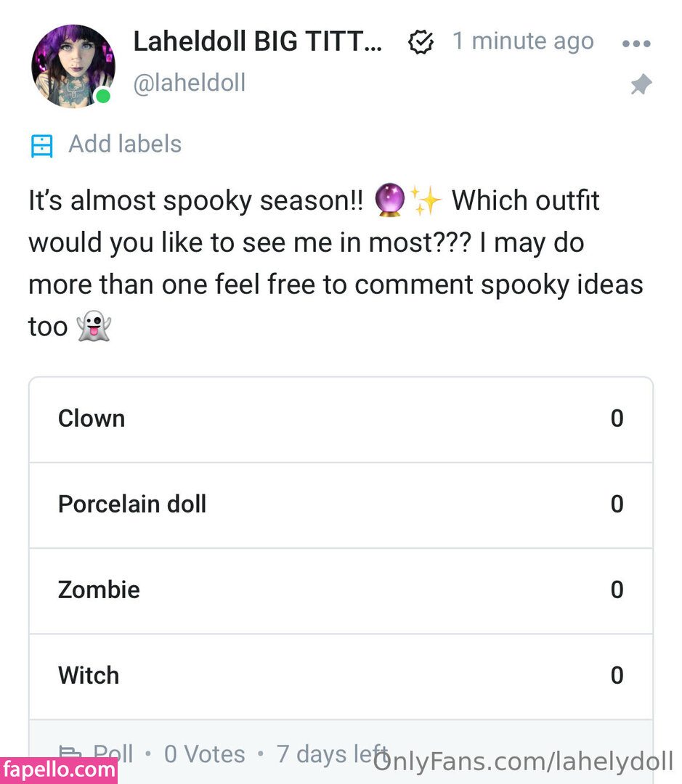Click the sparkles emoji in the post
The width and height of the screenshot is (682, 784).
coord(426,201)
